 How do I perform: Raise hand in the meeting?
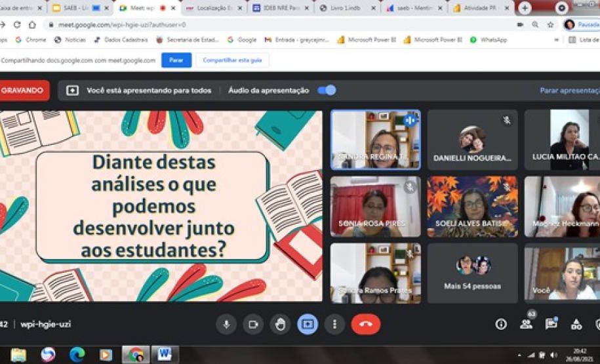pos(280,324)
